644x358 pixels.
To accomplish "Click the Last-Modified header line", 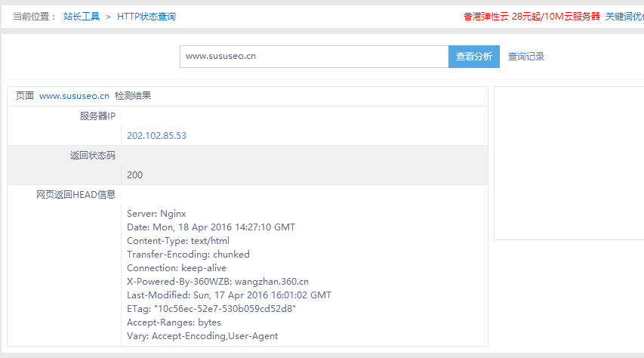I will pos(229,295).
